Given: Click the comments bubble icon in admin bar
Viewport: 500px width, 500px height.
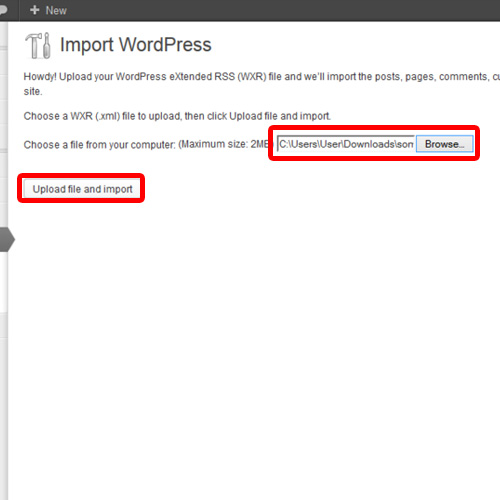Looking at the screenshot, I should point(3,10).
